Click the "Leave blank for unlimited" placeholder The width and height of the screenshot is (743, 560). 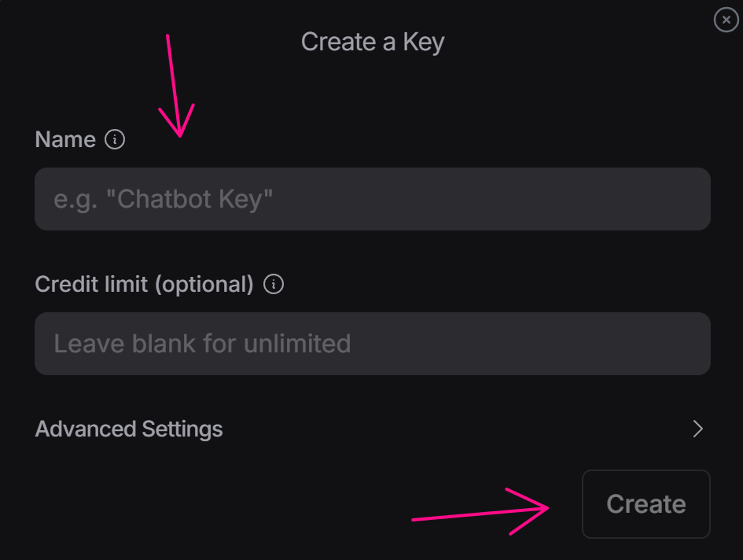pyautogui.click(x=202, y=344)
